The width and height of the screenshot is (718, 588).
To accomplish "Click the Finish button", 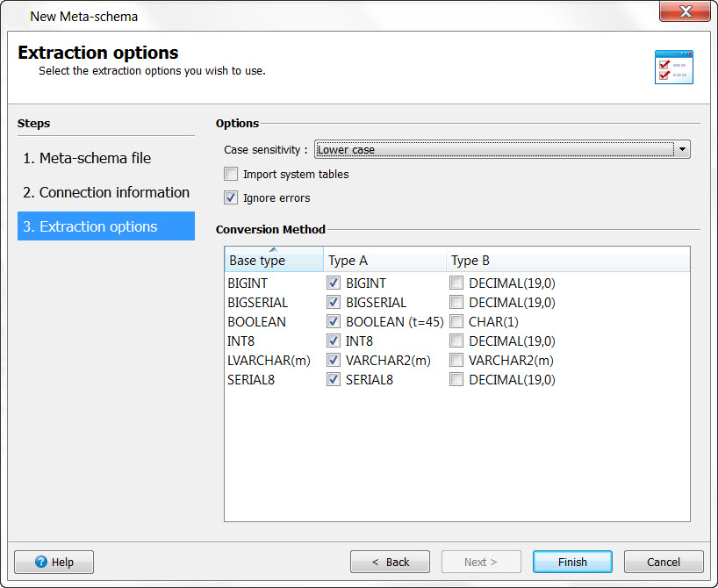I will click(x=572, y=562).
